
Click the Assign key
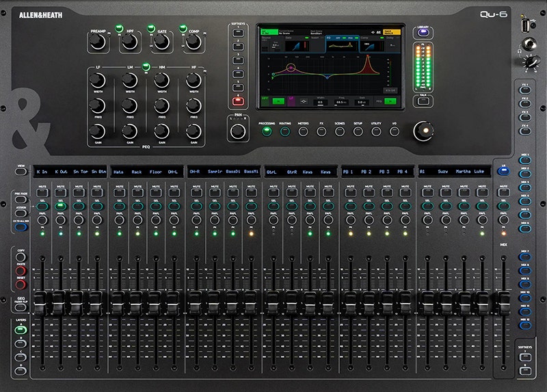(21, 213)
